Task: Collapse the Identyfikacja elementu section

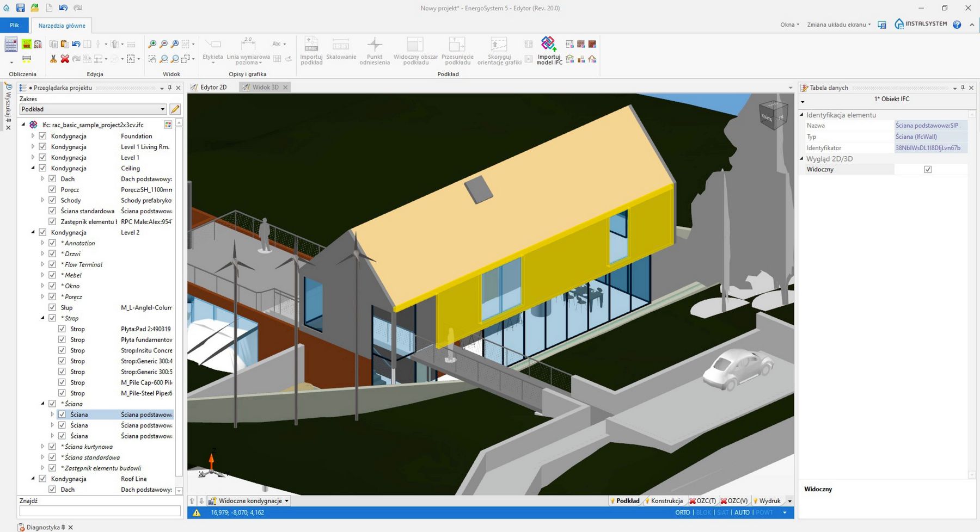Action: coord(801,115)
